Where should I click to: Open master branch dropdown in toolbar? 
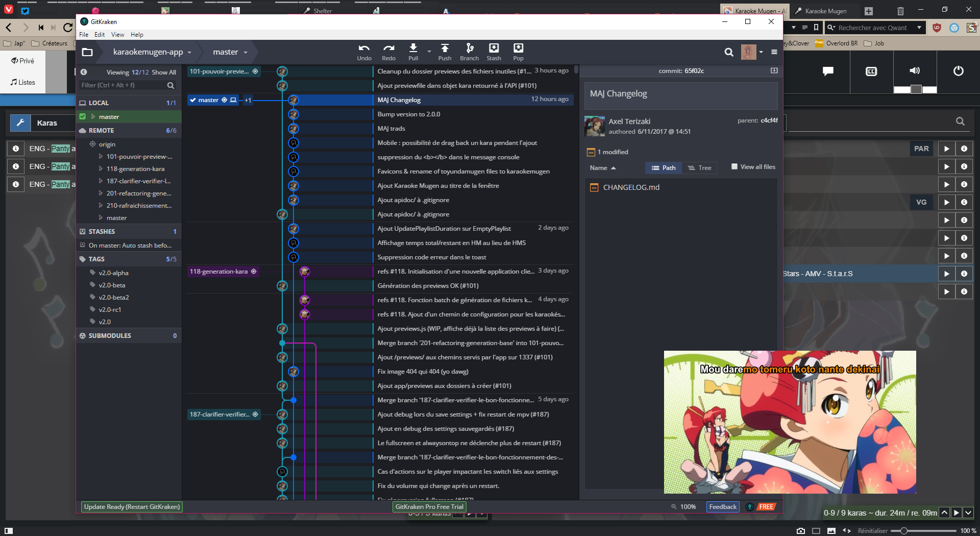pyautogui.click(x=230, y=52)
